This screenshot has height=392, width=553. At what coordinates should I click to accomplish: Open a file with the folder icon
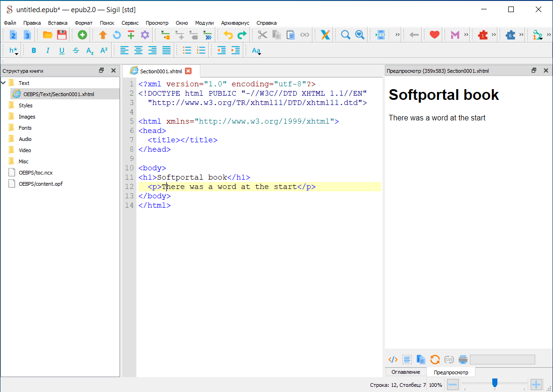[x=48, y=35]
